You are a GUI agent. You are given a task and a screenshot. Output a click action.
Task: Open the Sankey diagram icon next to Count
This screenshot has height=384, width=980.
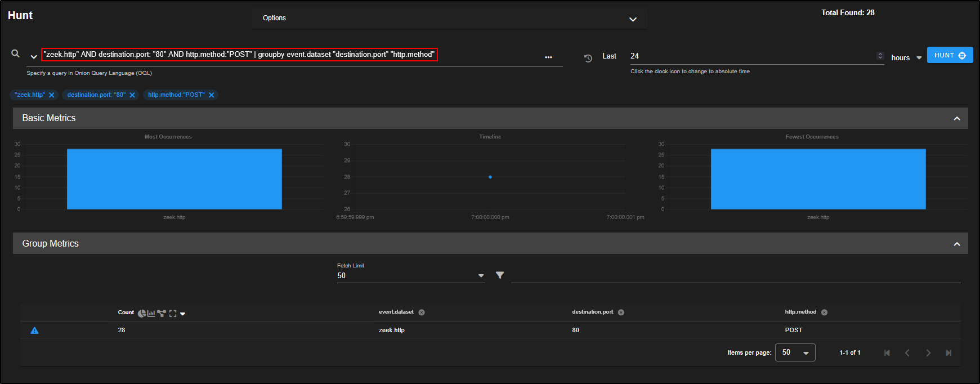coord(162,314)
